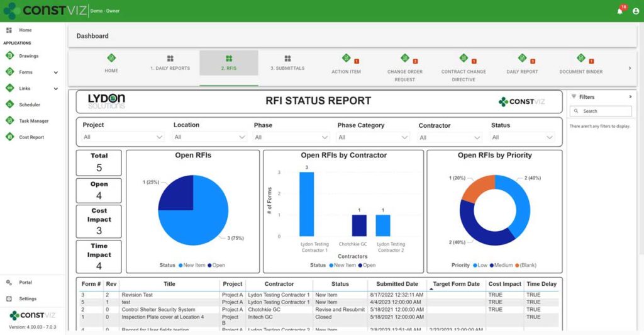
Task: Open the Action Item dashboard icon
Action: (x=346, y=59)
